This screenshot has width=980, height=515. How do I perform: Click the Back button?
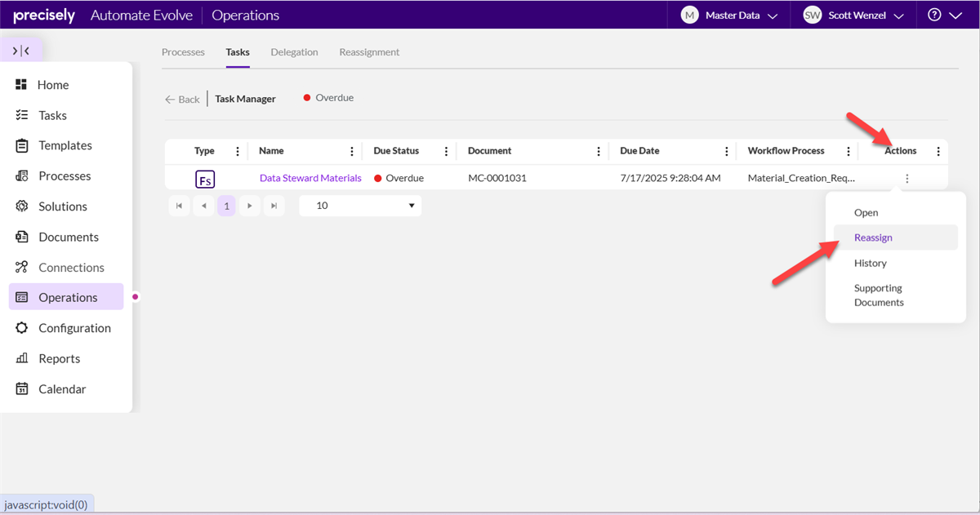tap(182, 99)
